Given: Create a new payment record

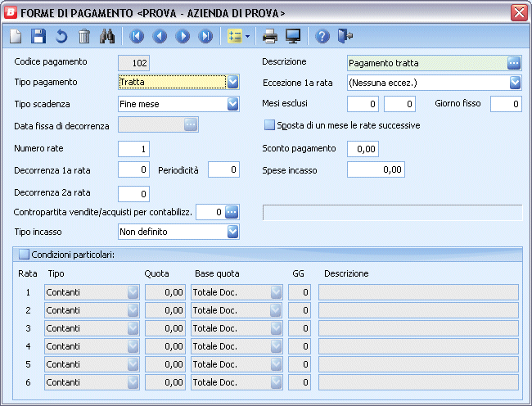Looking at the screenshot, I should [x=16, y=36].
